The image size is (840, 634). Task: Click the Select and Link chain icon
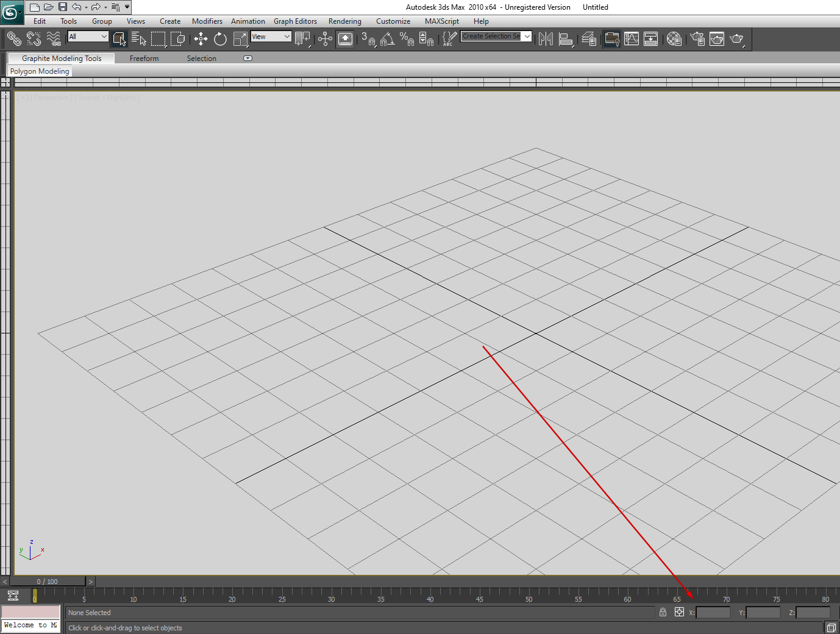click(x=14, y=39)
